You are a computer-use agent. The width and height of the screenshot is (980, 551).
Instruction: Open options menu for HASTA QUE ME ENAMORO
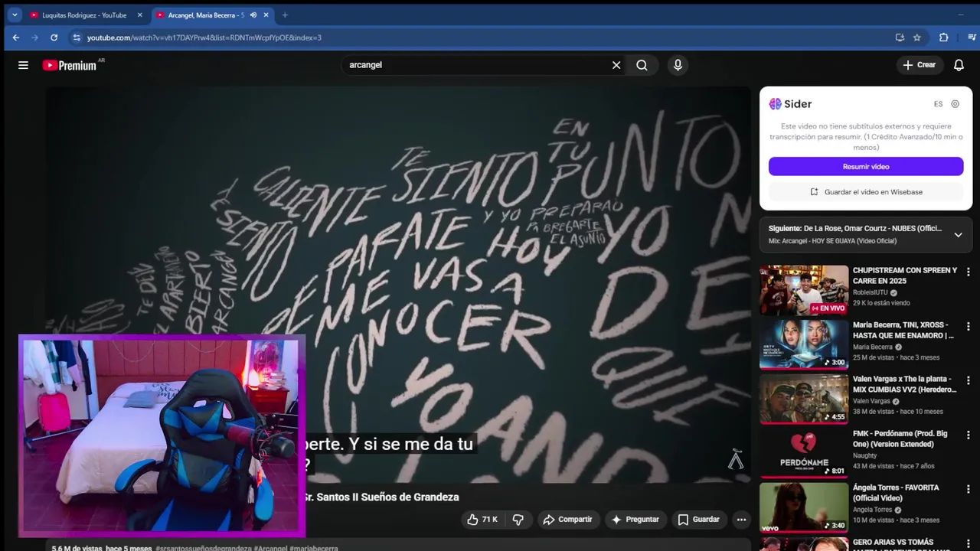point(969,326)
